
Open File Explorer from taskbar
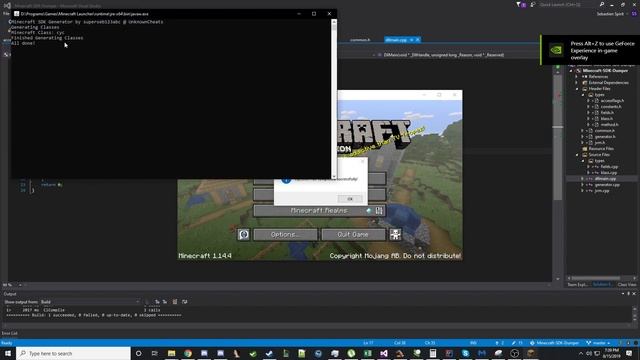pyautogui.click(x=171, y=353)
